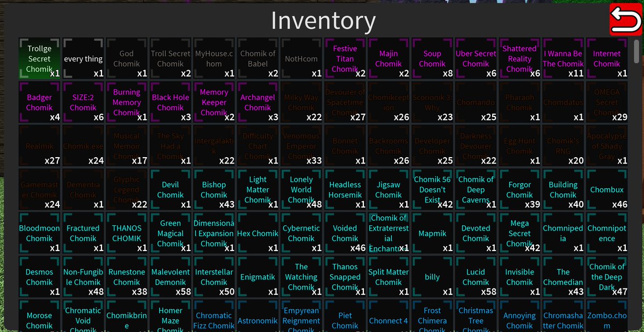Open the Internet Chomik slot
This screenshot has height=332, width=644.
coord(607,58)
